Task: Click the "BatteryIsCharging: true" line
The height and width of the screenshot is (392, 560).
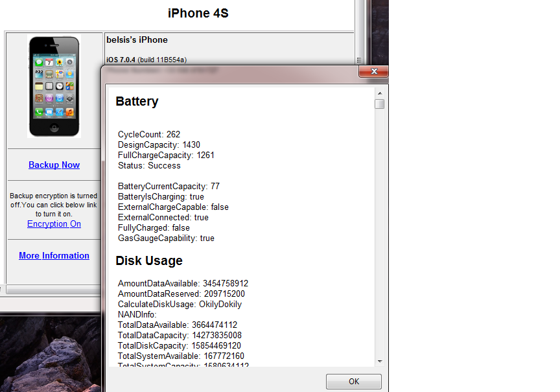Action: pyautogui.click(x=161, y=196)
